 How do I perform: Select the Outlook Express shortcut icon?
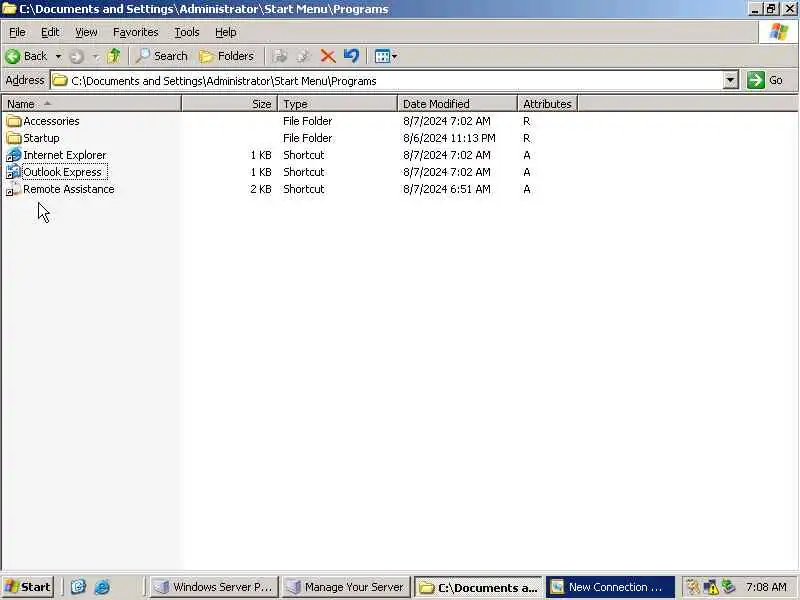pyautogui.click(x=14, y=172)
